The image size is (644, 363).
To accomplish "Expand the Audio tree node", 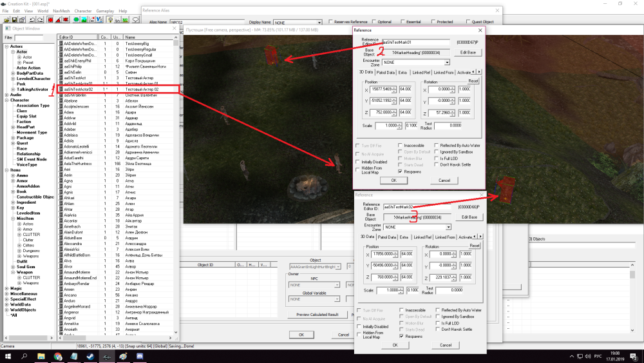I will point(6,95).
